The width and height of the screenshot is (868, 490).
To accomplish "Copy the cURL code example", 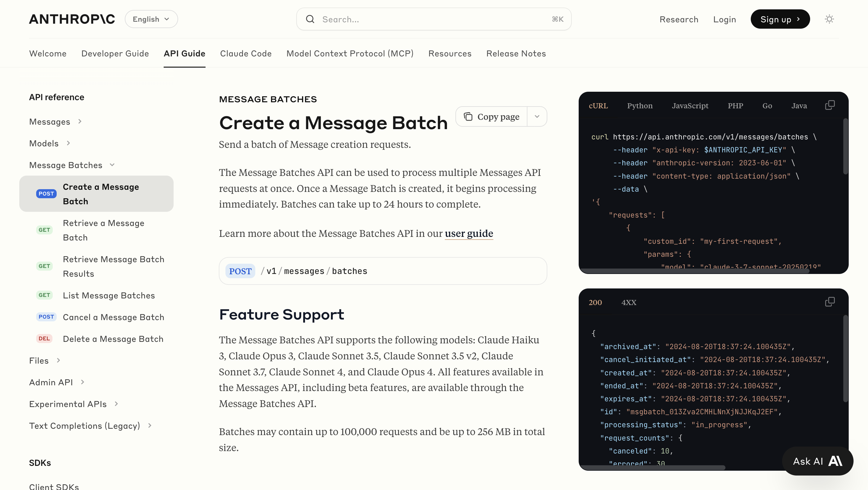I will pos(830,105).
